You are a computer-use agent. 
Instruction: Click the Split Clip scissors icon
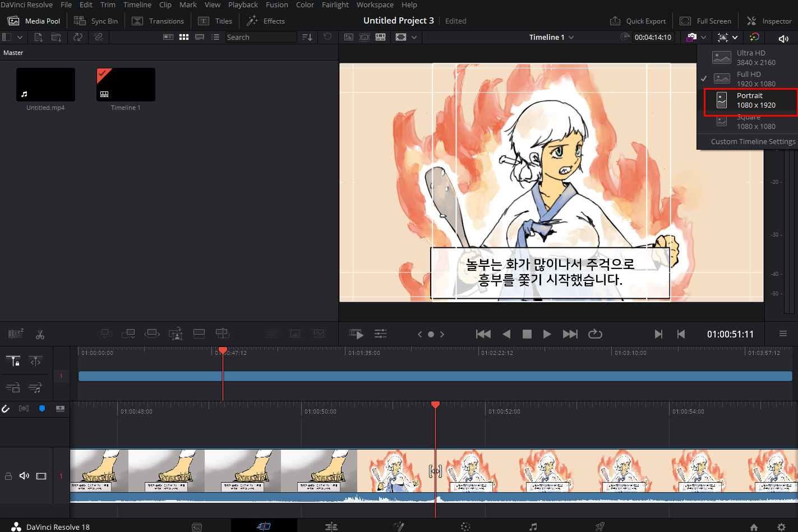click(x=40, y=334)
